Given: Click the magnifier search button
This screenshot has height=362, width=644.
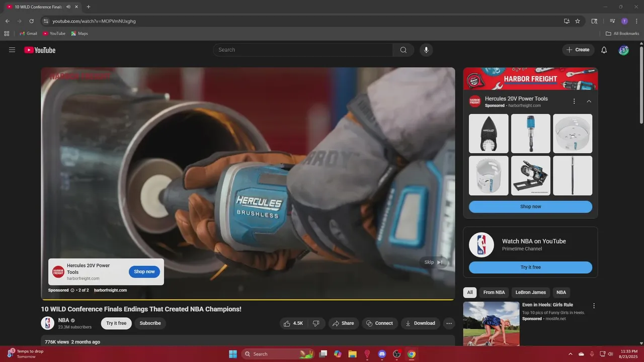Looking at the screenshot, I should 404,50.
